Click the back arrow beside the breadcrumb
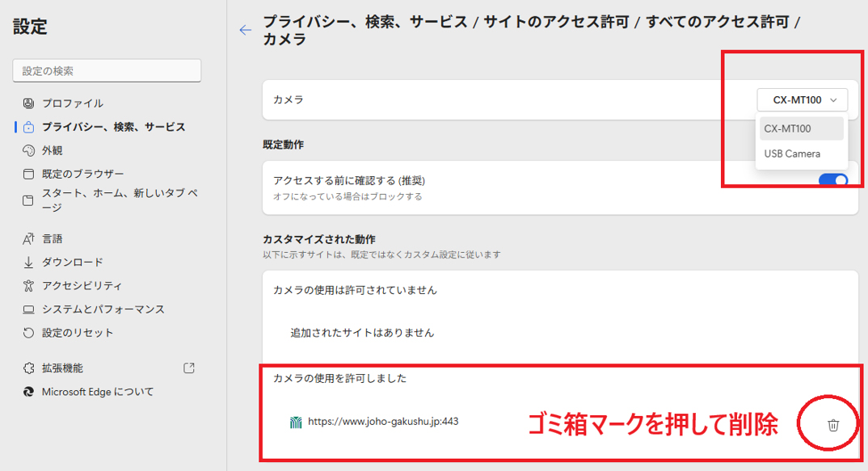This screenshot has width=868, height=471. click(x=245, y=31)
